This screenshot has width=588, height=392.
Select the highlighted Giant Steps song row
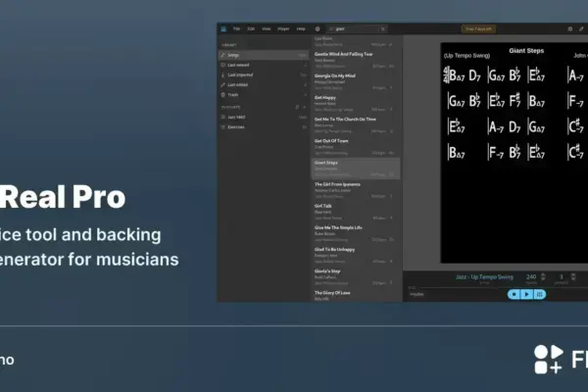click(356, 169)
